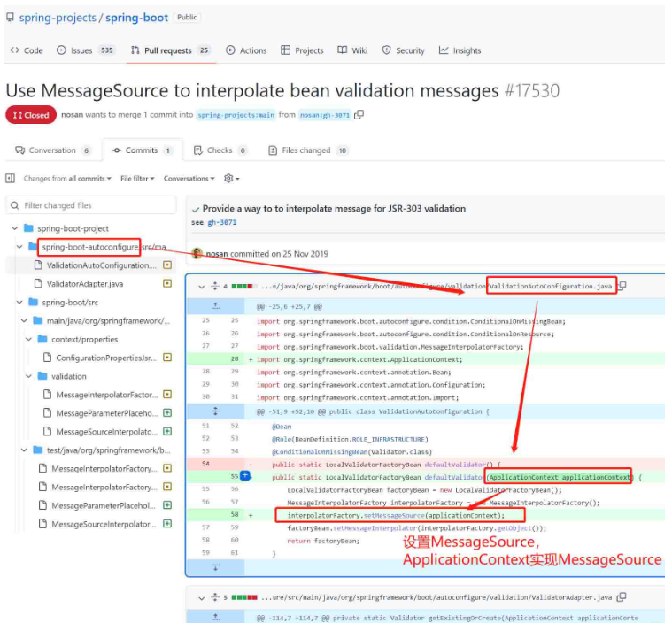Select MessageParameterPlacehol file under test folder
This screenshot has height=623, width=672.
(104, 505)
